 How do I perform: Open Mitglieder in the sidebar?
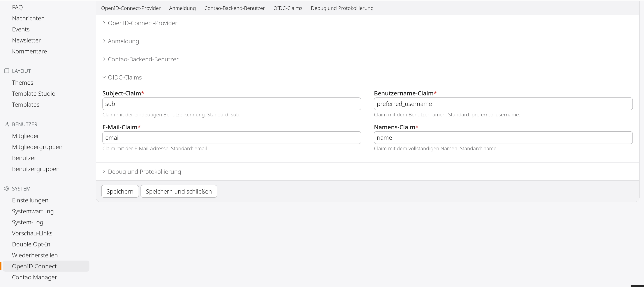click(25, 136)
